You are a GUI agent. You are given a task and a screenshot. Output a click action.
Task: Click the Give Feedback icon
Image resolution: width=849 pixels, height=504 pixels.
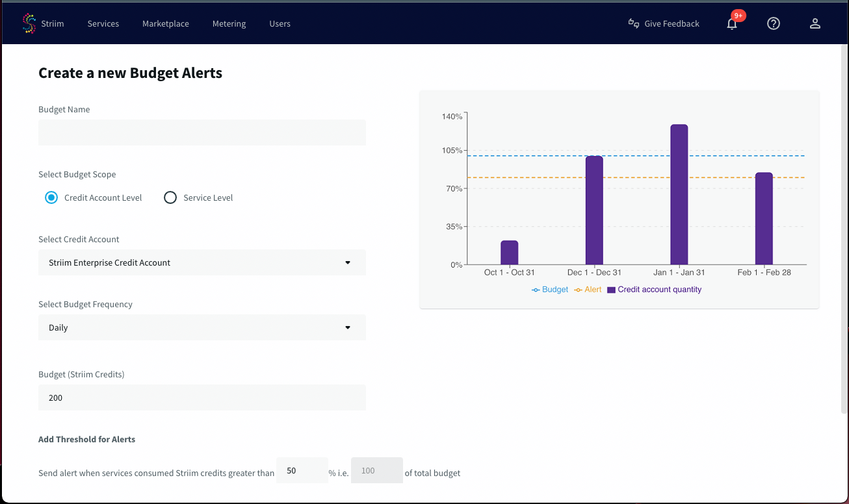(x=634, y=23)
